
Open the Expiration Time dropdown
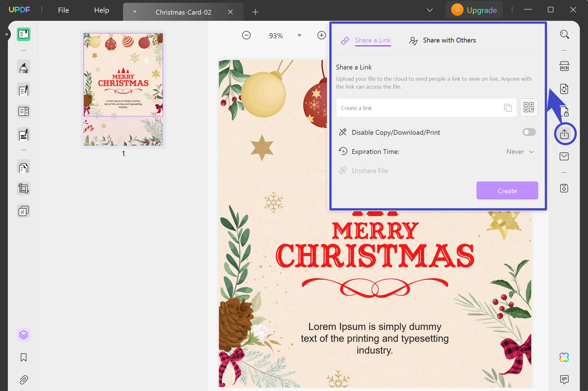520,152
